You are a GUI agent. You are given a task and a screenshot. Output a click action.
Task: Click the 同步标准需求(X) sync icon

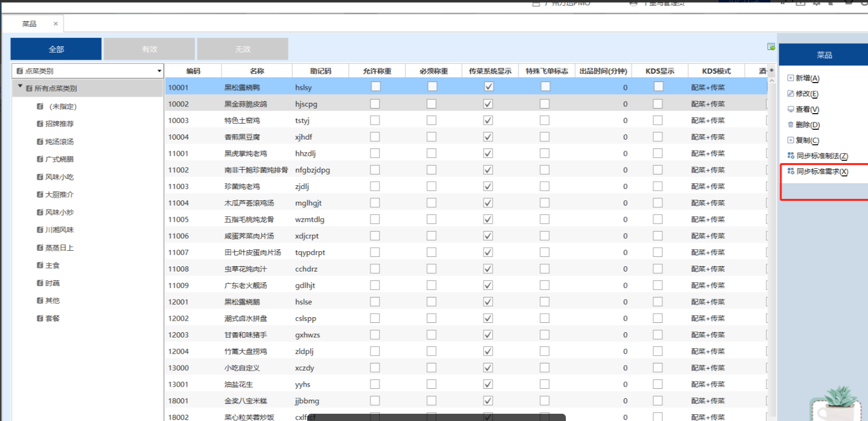791,171
